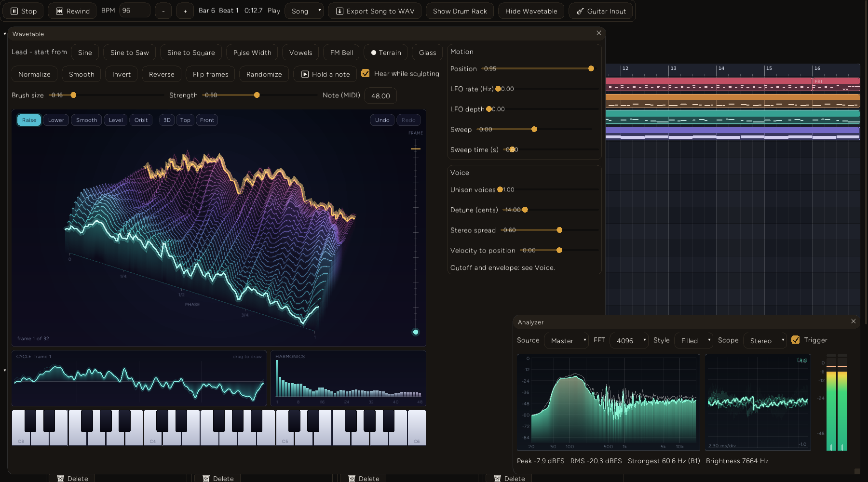Adjust the Unison voices slider
The image size is (868, 482).
tap(549, 189)
